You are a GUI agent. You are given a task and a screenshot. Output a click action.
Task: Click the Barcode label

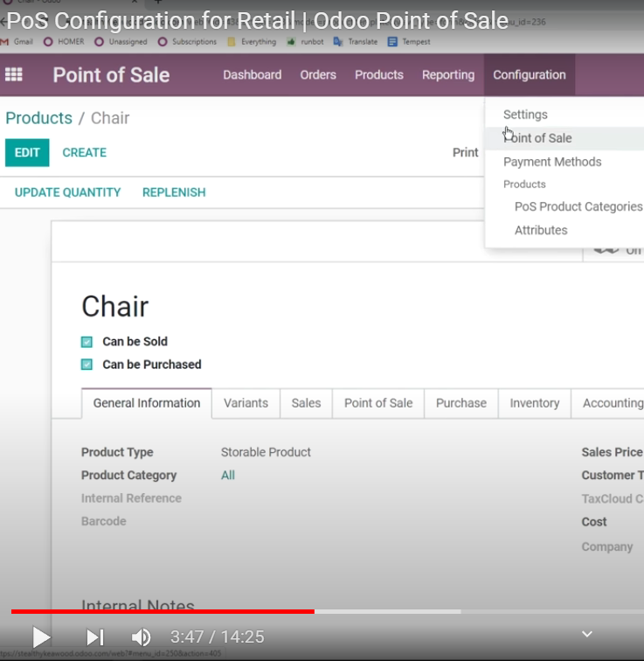pos(104,521)
